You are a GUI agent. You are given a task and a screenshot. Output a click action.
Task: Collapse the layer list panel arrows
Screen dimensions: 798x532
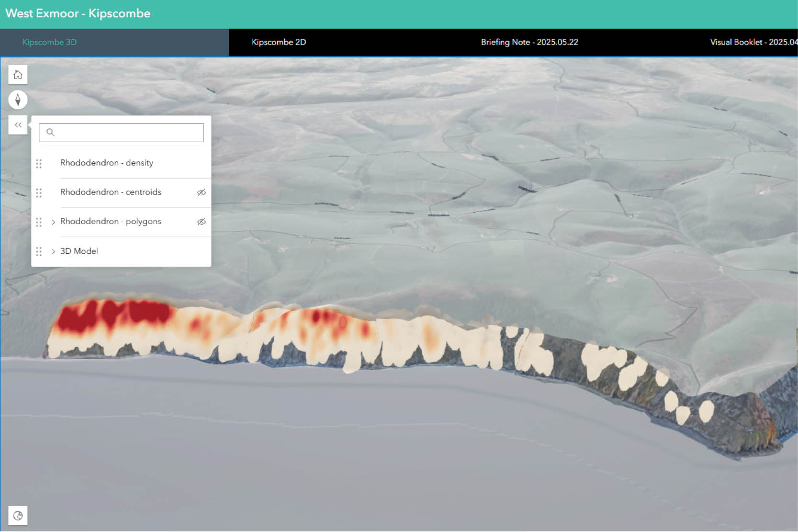(x=18, y=125)
